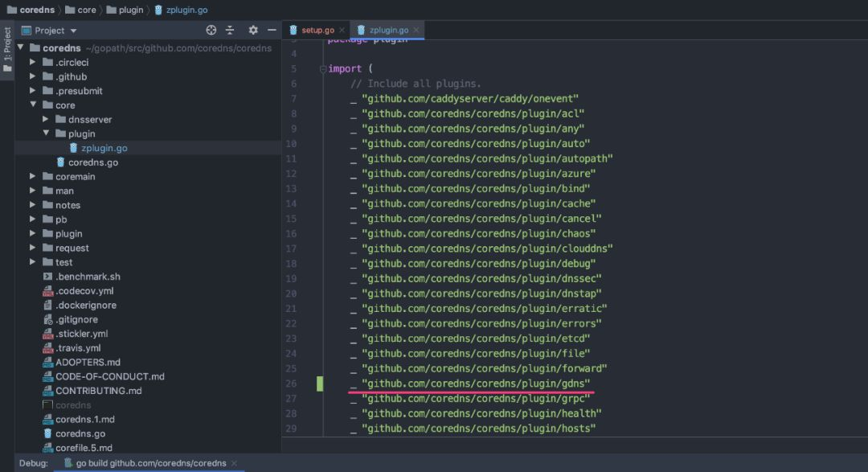Expand the dnsserver folder
Image resolution: width=868 pixels, height=472 pixels.
(x=47, y=120)
